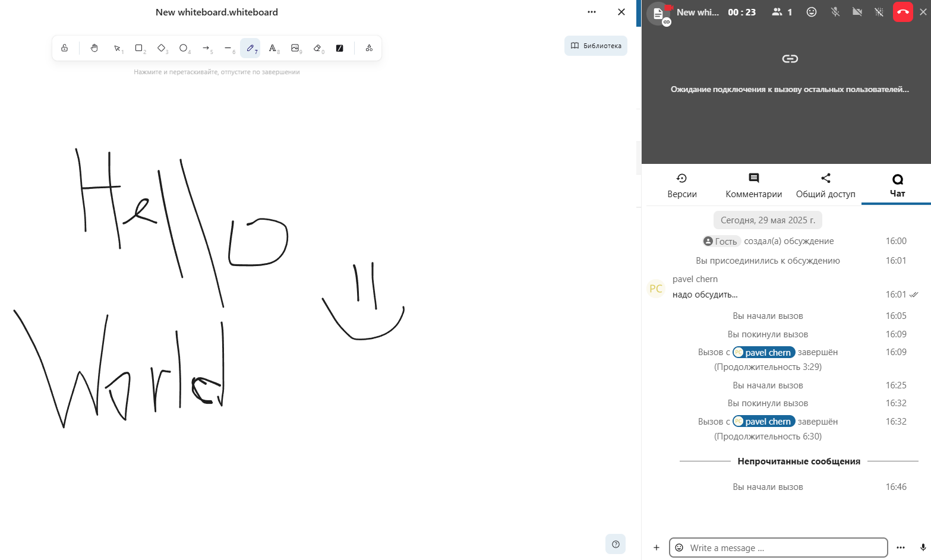The height and width of the screenshot is (560, 931).
Task: Switch to the Версии tab
Action: pyautogui.click(x=681, y=185)
